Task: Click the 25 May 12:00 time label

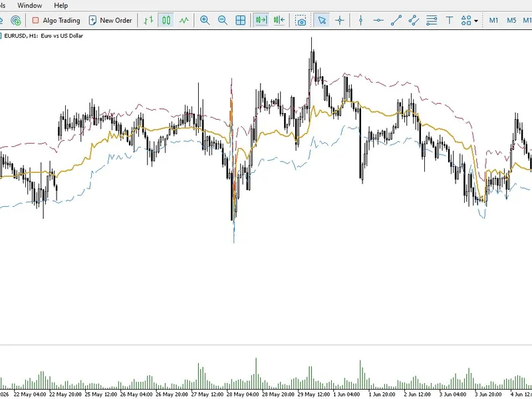Action: coord(101,394)
